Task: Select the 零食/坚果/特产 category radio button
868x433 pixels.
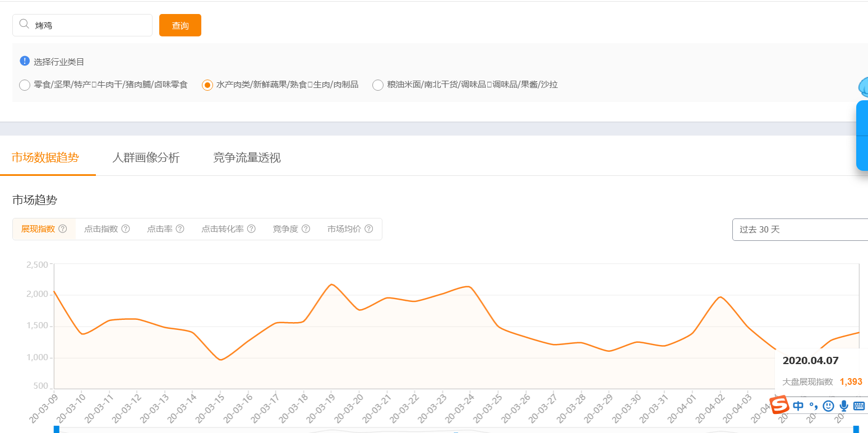Action: click(25, 85)
